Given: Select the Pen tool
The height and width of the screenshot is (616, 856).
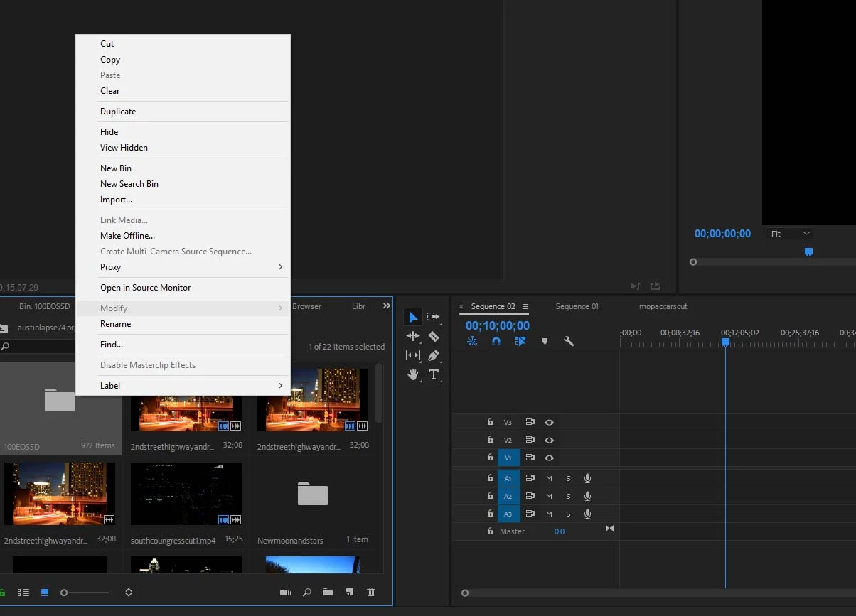Looking at the screenshot, I should (433, 355).
